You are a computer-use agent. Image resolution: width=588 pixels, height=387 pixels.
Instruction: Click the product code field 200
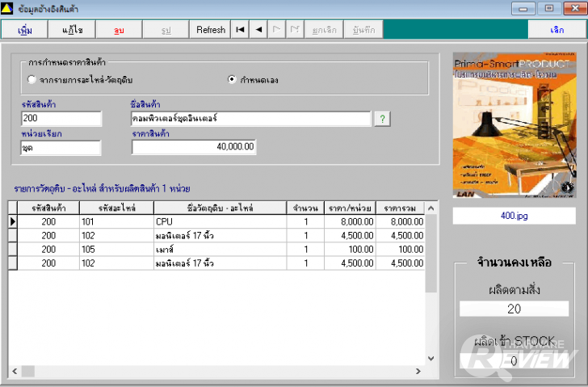coord(61,119)
